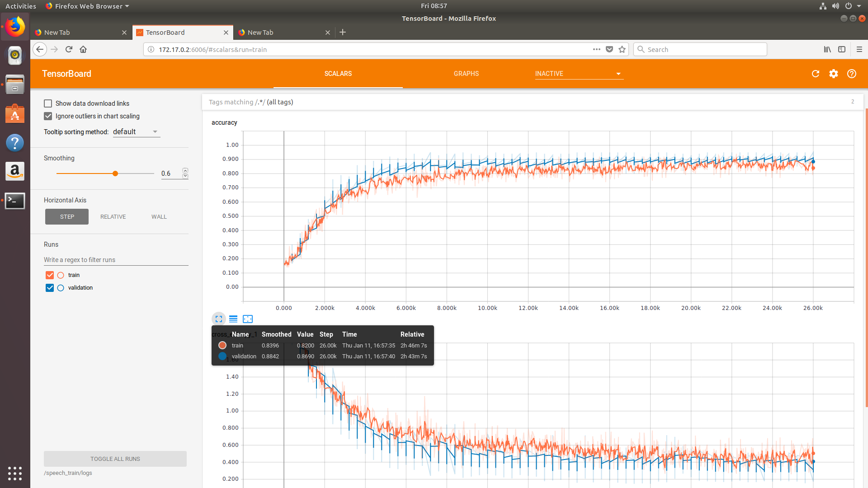The image size is (868, 488).
Task: Go forward in Firefox
Action: point(54,49)
